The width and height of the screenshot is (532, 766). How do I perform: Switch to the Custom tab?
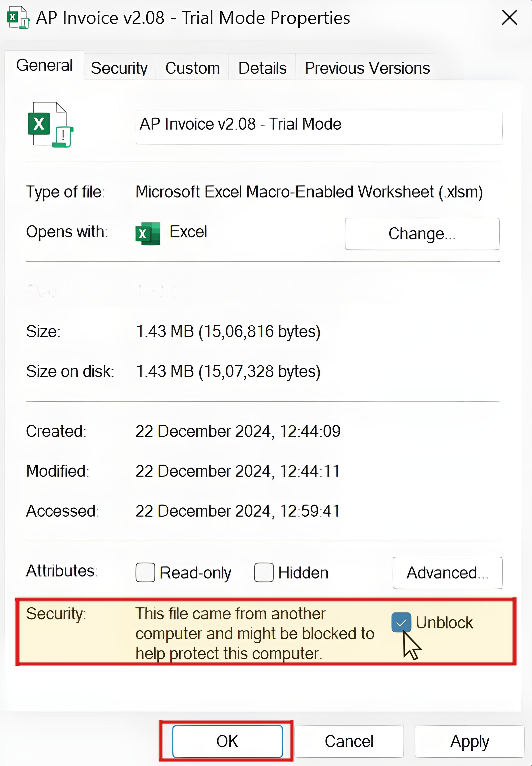192,67
